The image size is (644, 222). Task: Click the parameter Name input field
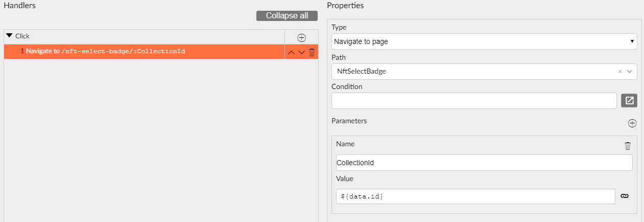484,163
